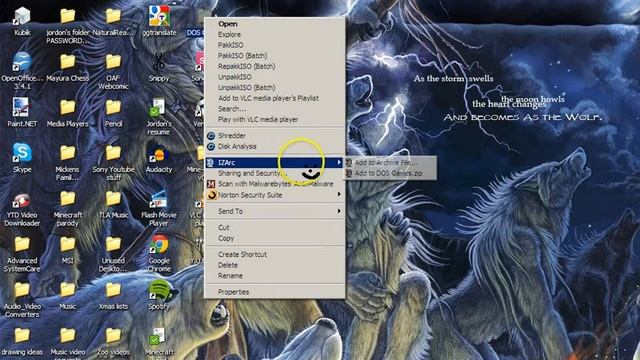
Task: Click UnpakkISO (Batch) menu entry
Action: click(x=274, y=87)
